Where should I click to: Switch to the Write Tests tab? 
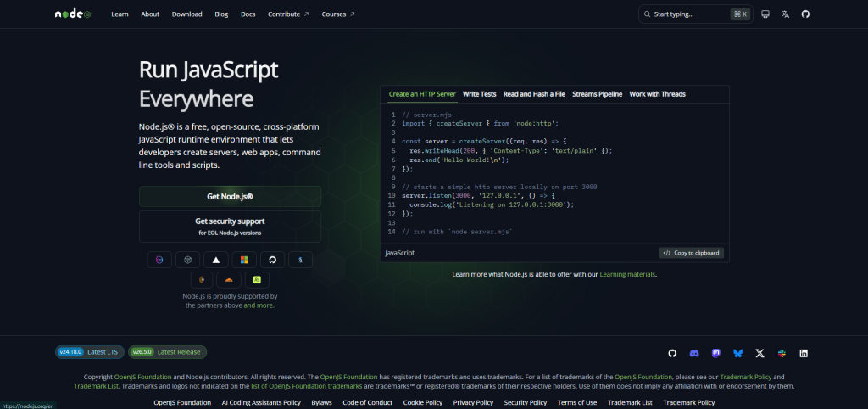[480, 94]
